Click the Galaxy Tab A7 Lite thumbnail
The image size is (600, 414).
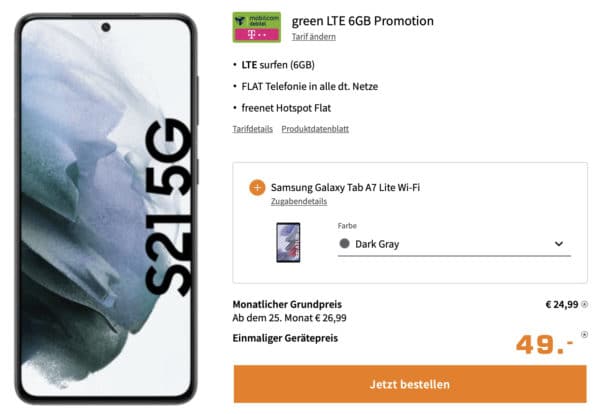(x=288, y=243)
